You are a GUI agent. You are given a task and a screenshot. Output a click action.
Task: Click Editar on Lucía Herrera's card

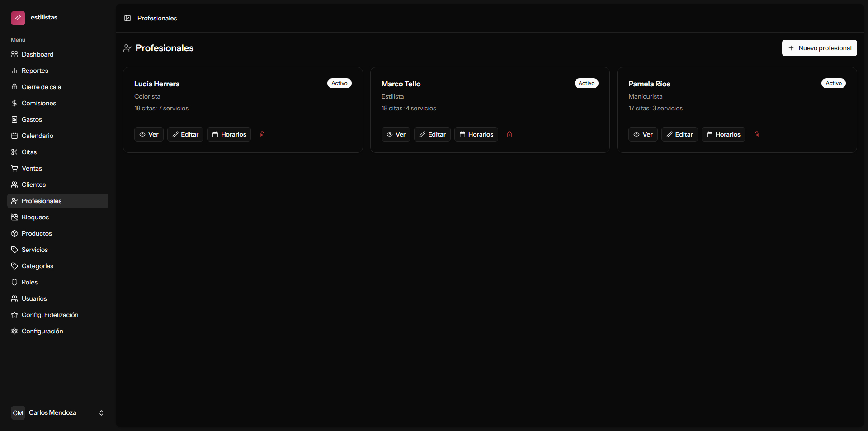click(x=185, y=134)
